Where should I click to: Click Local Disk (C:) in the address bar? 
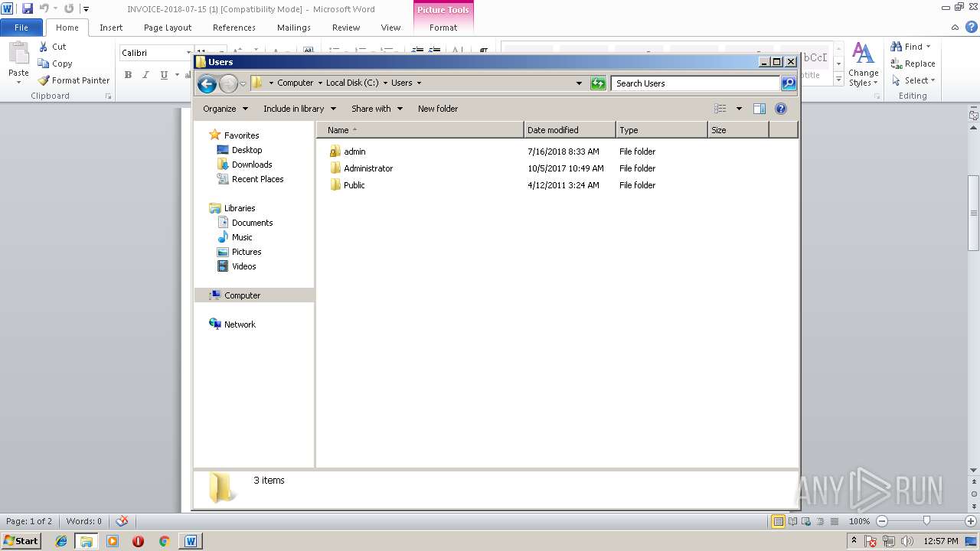(x=352, y=83)
